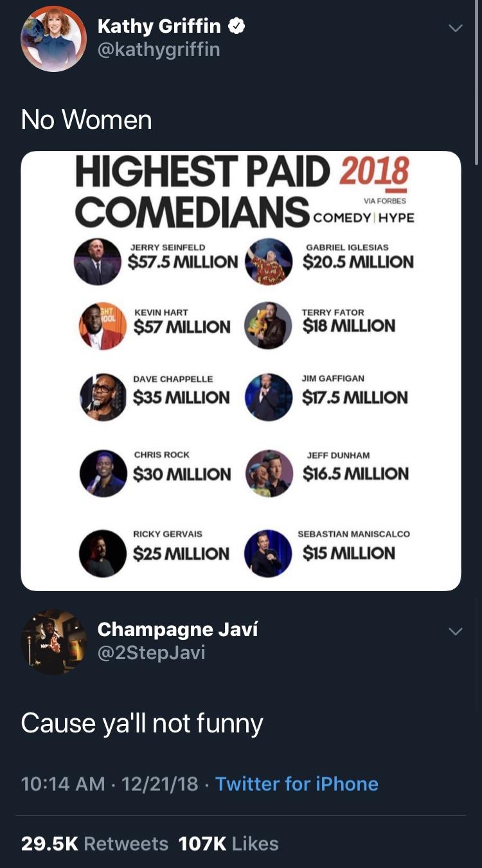Click Kevin Hart's circular photo
This screenshot has height=868, width=482.
click(103, 326)
